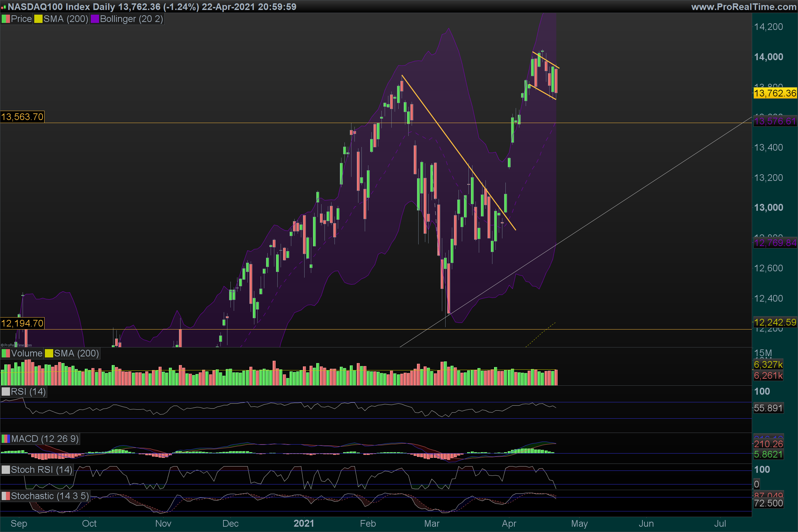The image size is (798, 532).
Task: Click the Stochastic (14 3 5) legend icon
Action: click(x=6, y=496)
